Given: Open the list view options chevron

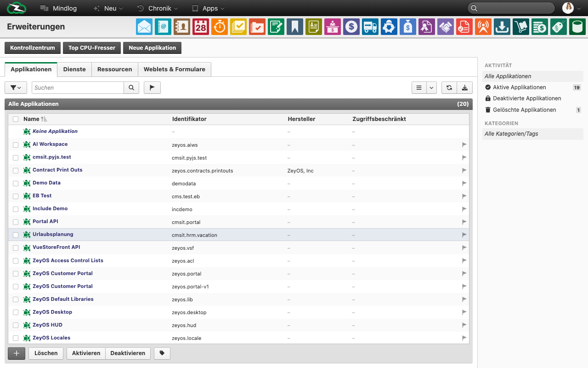Looking at the screenshot, I should pyautogui.click(x=431, y=87).
